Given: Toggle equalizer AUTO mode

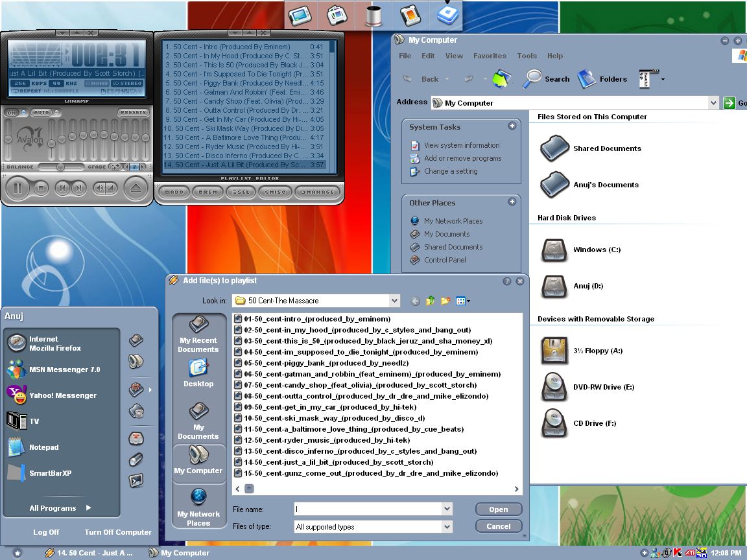Looking at the screenshot, I should (41, 113).
